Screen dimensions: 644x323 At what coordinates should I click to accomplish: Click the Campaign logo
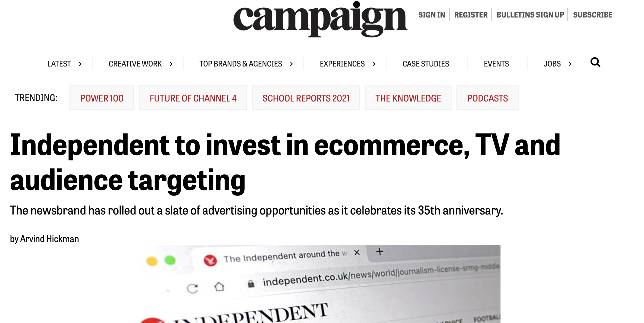tap(320, 19)
